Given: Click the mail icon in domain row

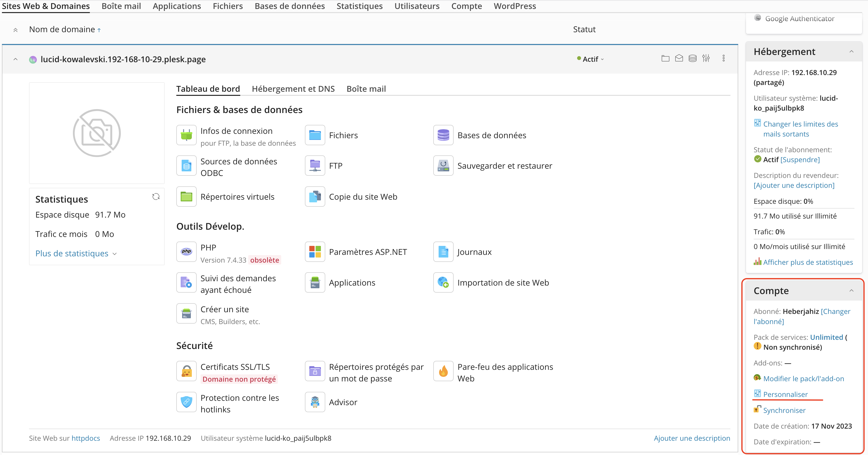Looking at the screenshot, I should pyautogui.click(x=679, y=59).
